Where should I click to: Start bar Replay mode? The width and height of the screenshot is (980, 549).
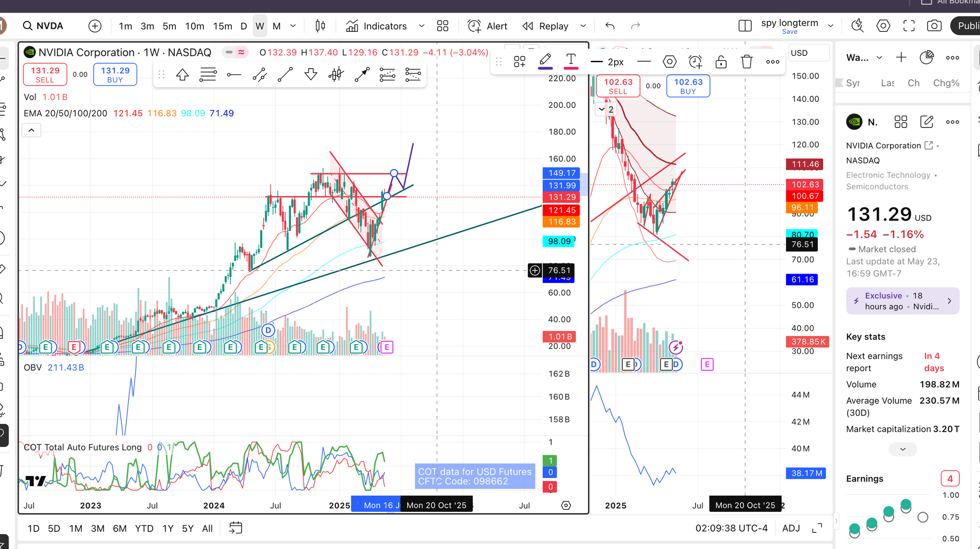tap(545, 26)
